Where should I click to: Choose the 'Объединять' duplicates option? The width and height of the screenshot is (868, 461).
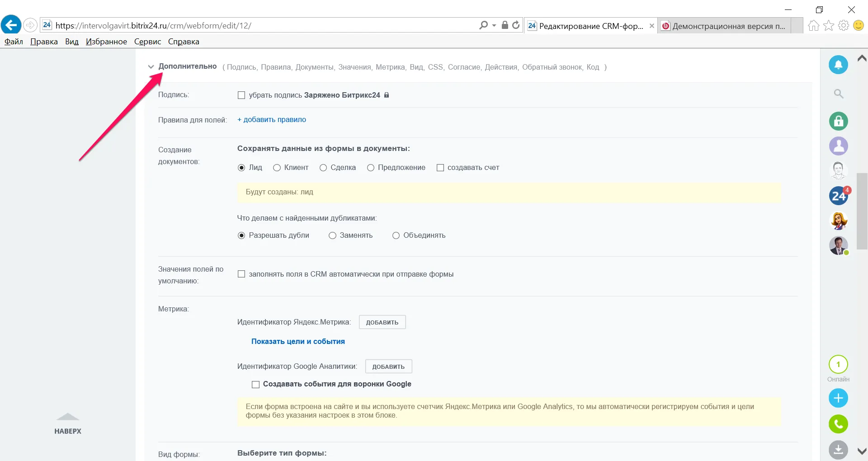[x=396, y=235]
